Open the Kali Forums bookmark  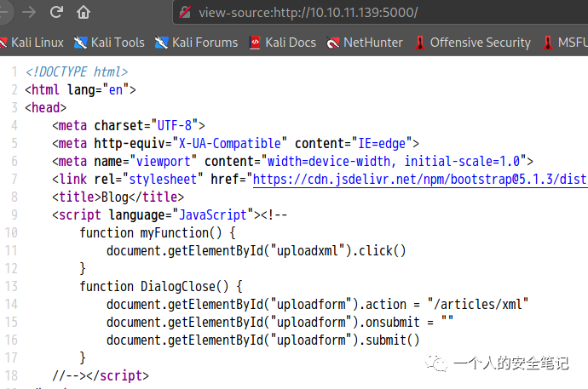click(x=197, y=43)
